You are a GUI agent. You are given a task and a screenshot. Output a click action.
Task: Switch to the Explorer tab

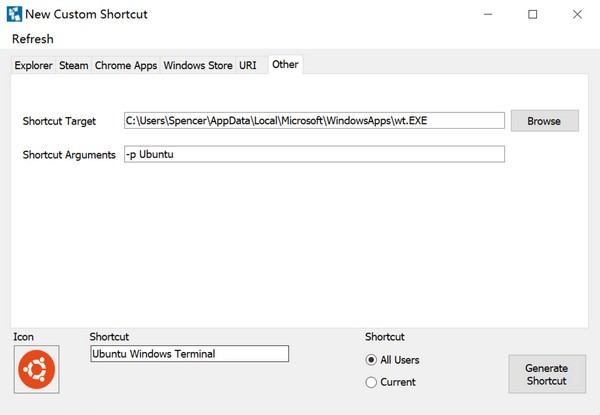(33, 66)
